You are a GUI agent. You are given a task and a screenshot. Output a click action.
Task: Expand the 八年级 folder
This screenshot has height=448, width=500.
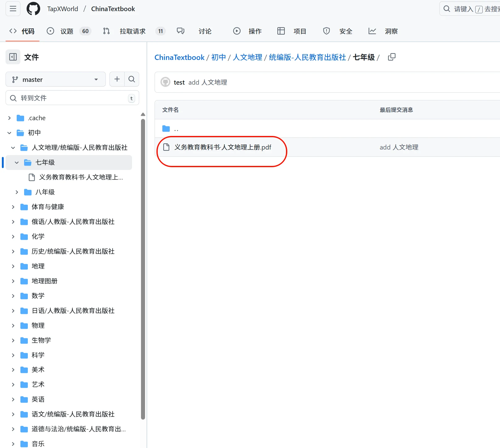pos(17,192)
